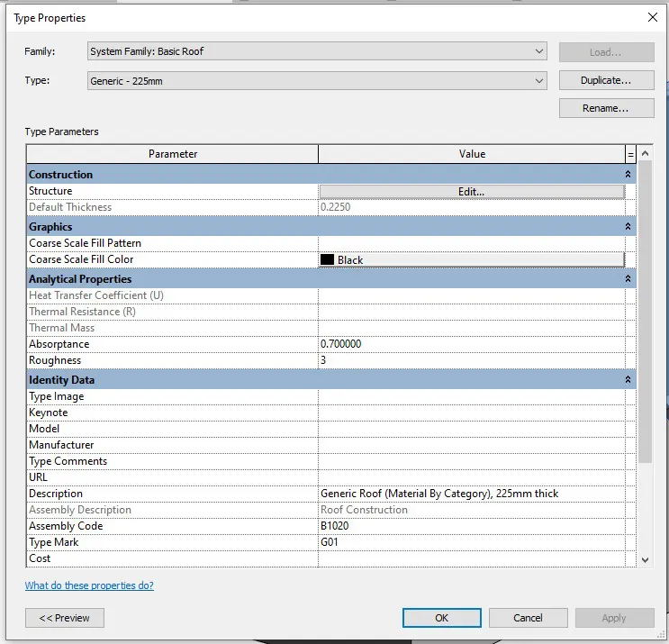Click the Duplicate... button

(606, 80)
